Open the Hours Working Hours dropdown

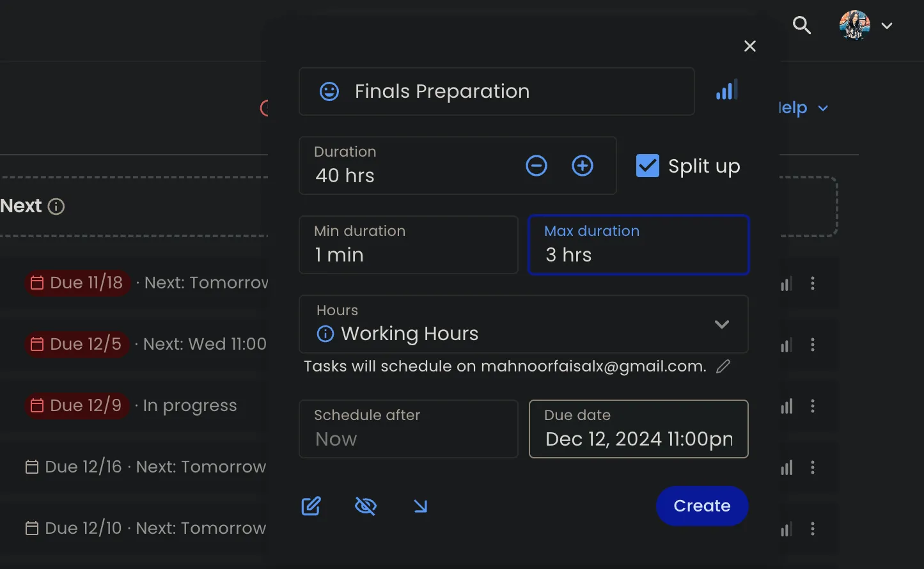pyautogui.click(x=524, y=324)
